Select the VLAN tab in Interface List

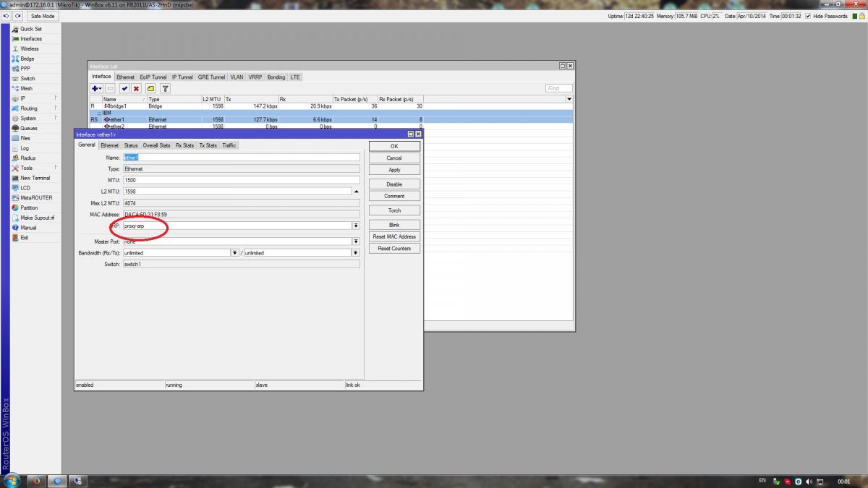tap(237, 77)
